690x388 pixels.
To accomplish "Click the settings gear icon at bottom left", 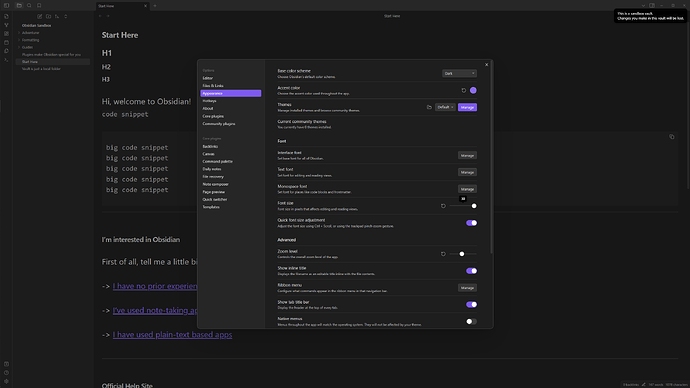I will (x=6, y=381).
